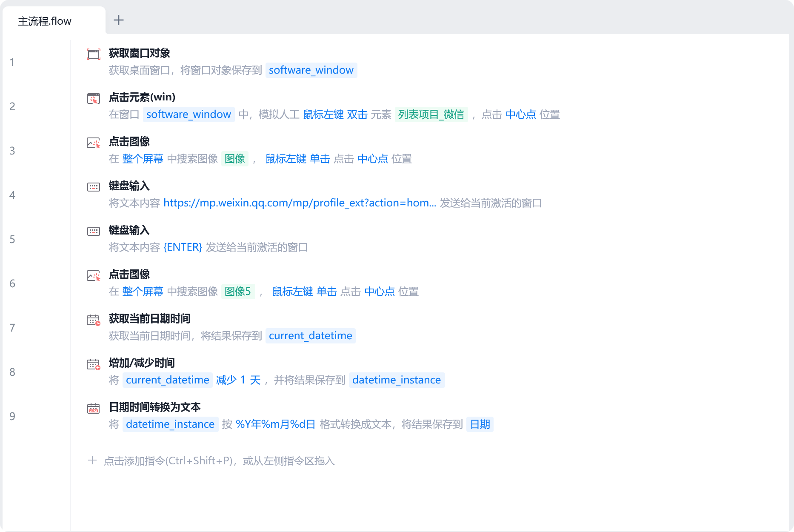794x532 pixels.
Task: Click 整个屏幕 in step 3
Action: coord(143,159)
